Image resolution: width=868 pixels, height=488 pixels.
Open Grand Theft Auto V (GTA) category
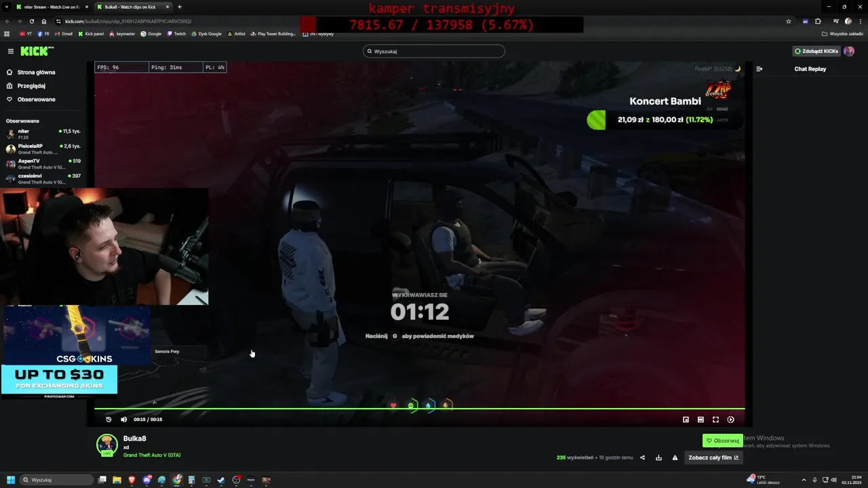click(152, 455)
